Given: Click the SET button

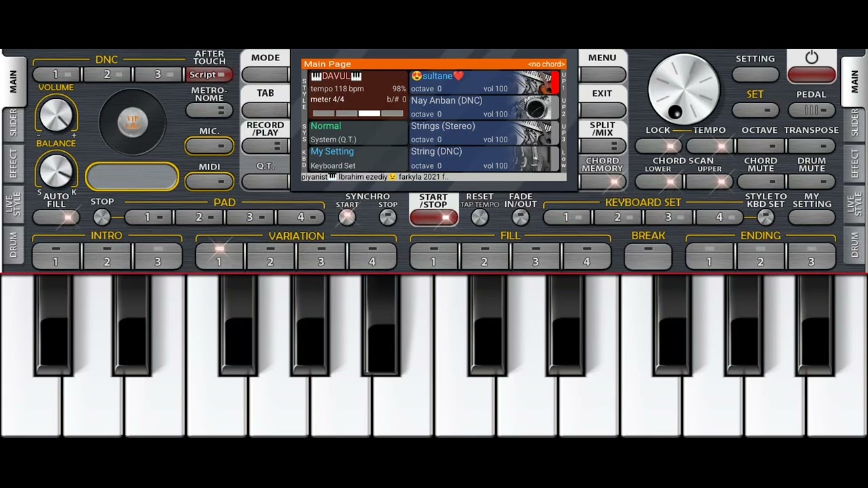Looking at the screenshot, I should 755,110.
